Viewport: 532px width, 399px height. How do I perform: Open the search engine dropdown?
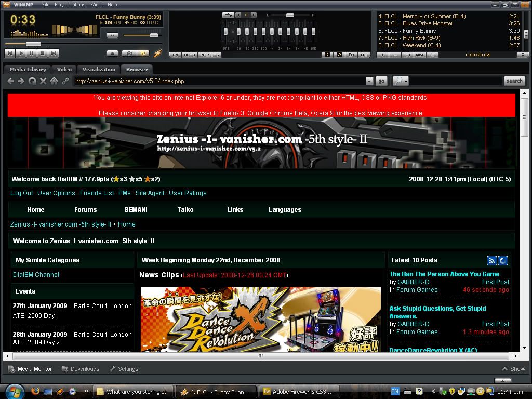pos(401,81)
